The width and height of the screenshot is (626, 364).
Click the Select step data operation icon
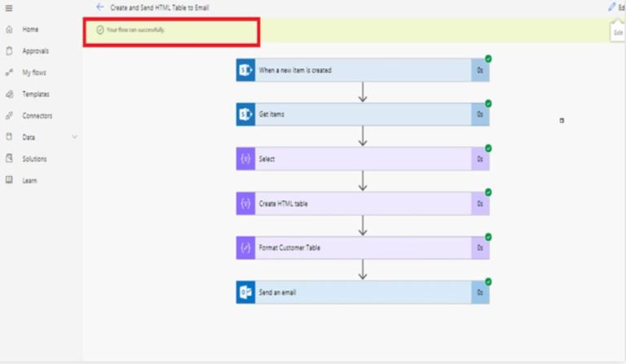[245, 159]
